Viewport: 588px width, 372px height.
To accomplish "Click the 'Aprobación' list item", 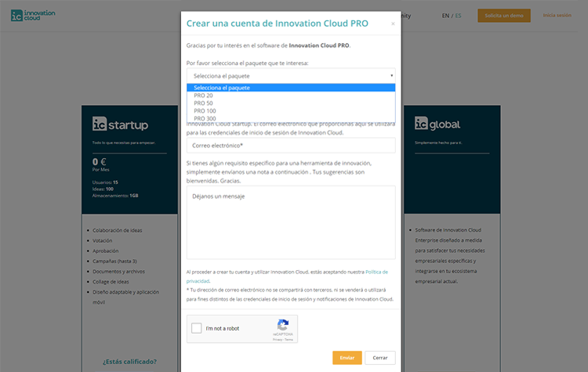I will [105, 251].
